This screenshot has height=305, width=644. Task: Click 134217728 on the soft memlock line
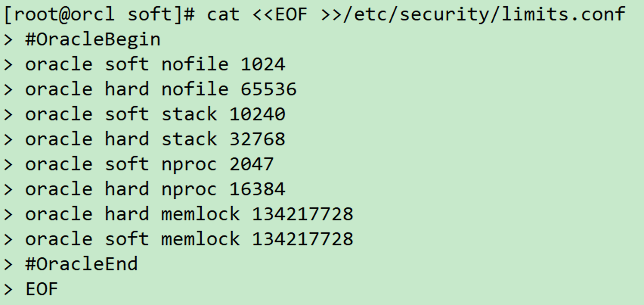coord(302,239)
